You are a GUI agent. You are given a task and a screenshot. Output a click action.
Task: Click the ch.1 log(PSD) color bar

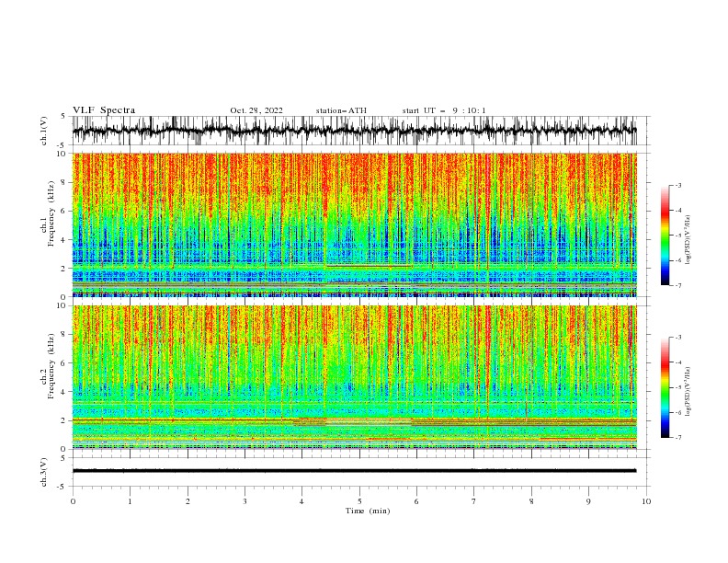coord(665,236)
